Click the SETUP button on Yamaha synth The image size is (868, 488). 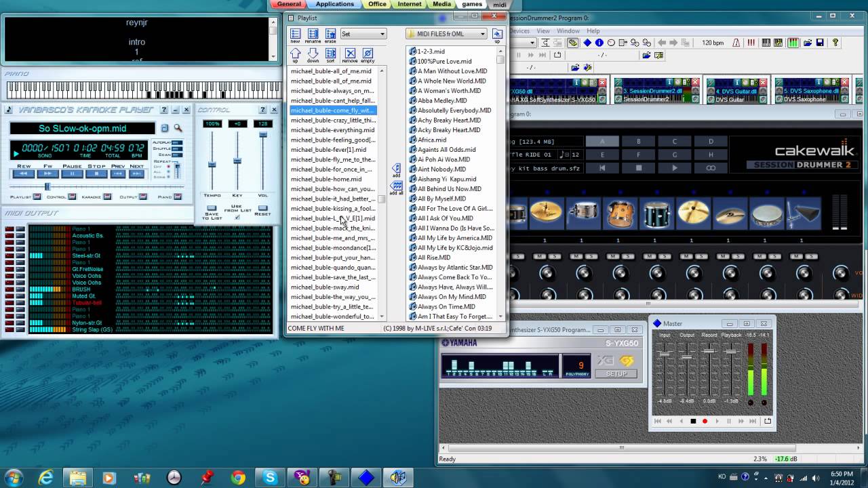(616, 374)
